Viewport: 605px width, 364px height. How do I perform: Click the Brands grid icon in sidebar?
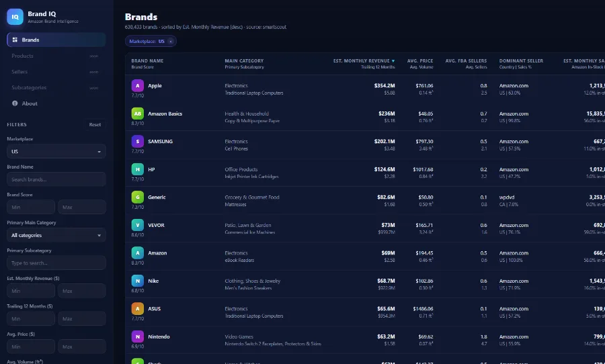(15, 40)
